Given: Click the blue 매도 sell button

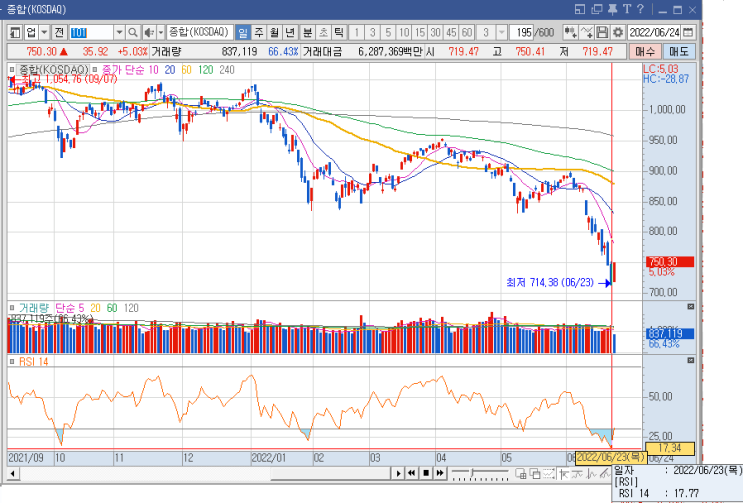Looking at the screenshot, I should coord(679,52).
